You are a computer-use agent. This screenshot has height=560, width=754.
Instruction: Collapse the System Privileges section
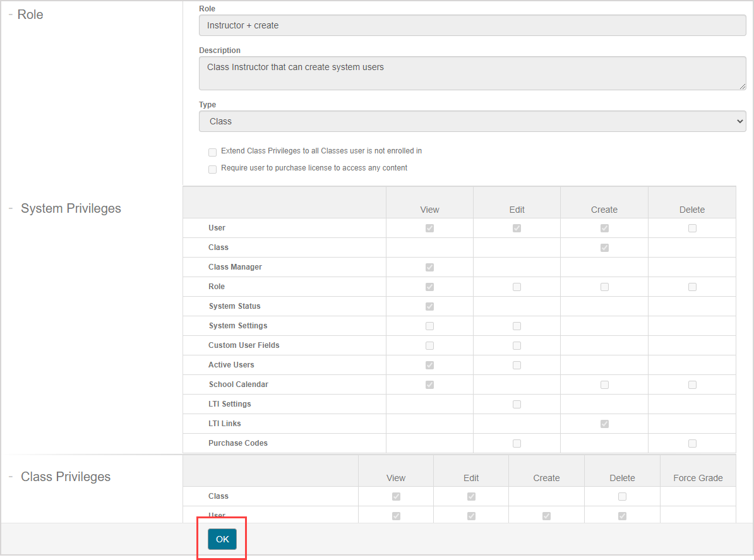pos(11,208)
